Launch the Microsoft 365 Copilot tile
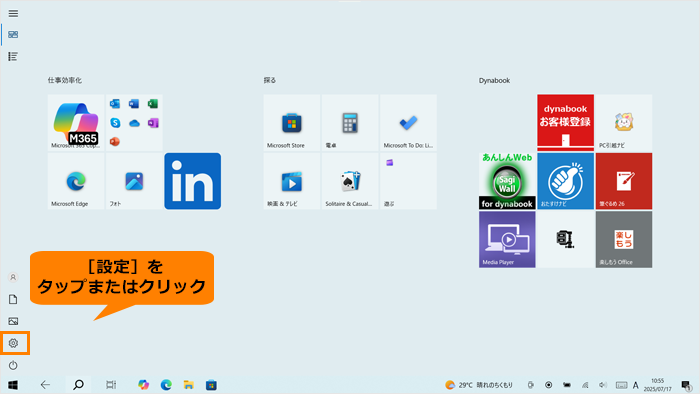Image resolution: width=700 pixels, height=394 pixels. click(76, 123)
